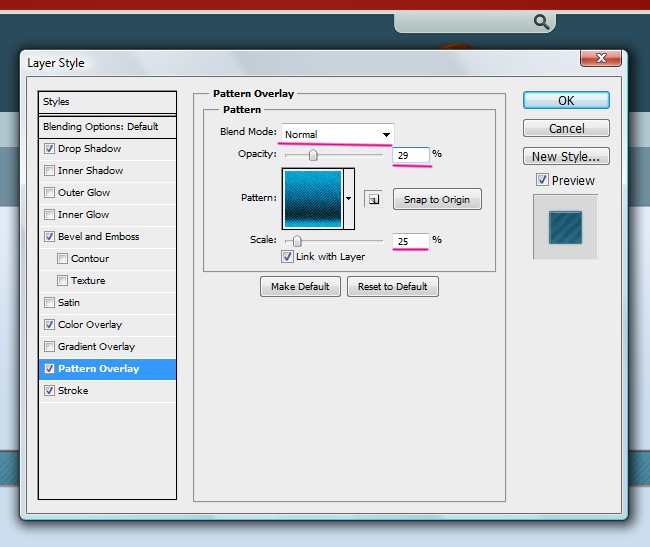Toggle the Drop Shadow checkbox

50,149
